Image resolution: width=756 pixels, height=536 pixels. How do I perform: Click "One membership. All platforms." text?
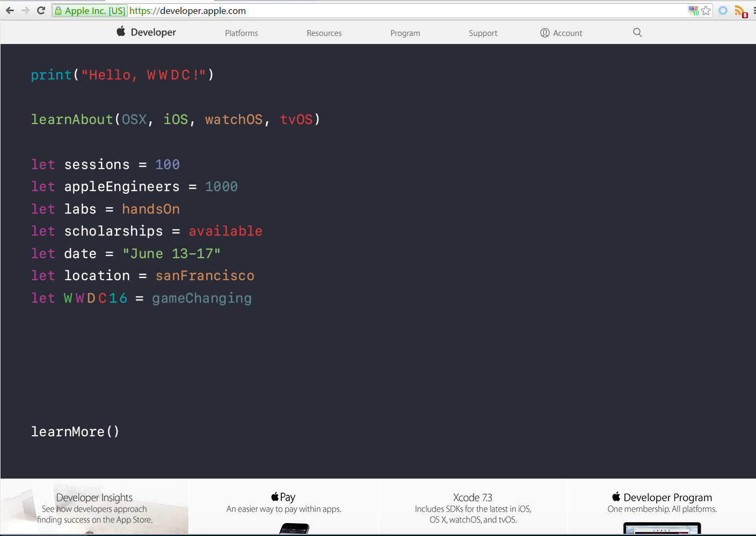point(662,509)
